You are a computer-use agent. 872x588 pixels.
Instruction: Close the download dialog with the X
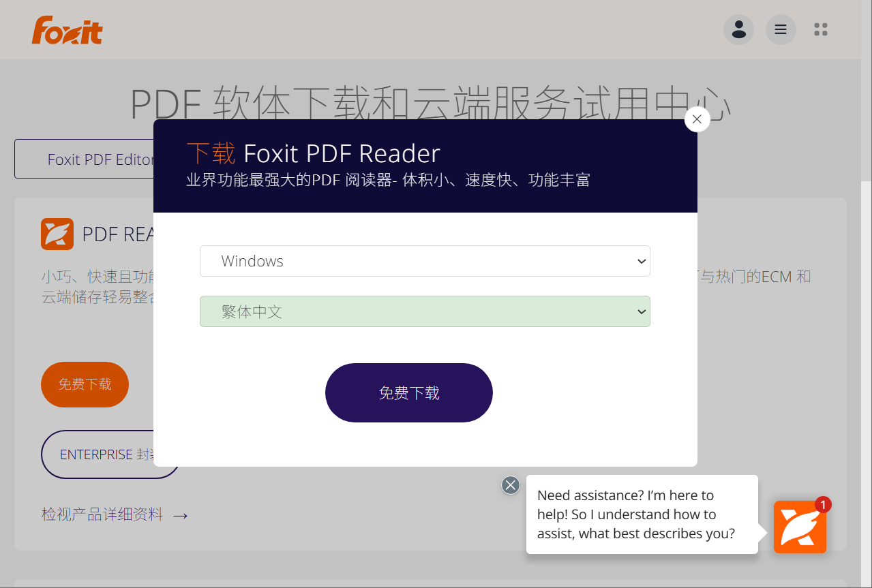tap(697, 119)
